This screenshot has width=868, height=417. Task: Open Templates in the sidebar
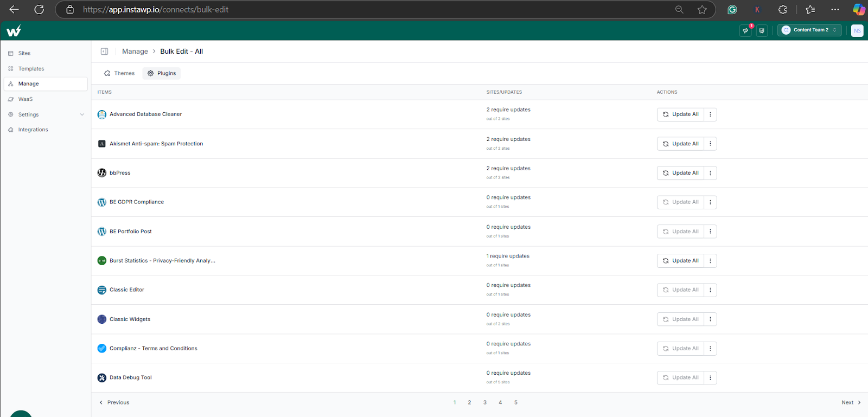pos(46,69)
